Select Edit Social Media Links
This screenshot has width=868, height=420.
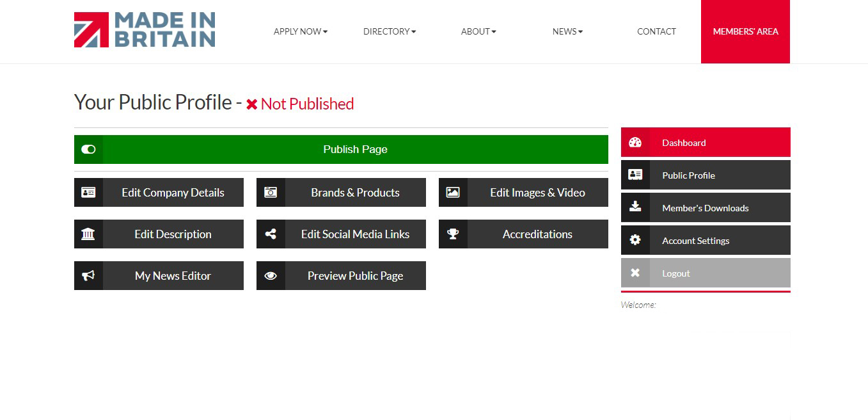[x=341, y=234]
